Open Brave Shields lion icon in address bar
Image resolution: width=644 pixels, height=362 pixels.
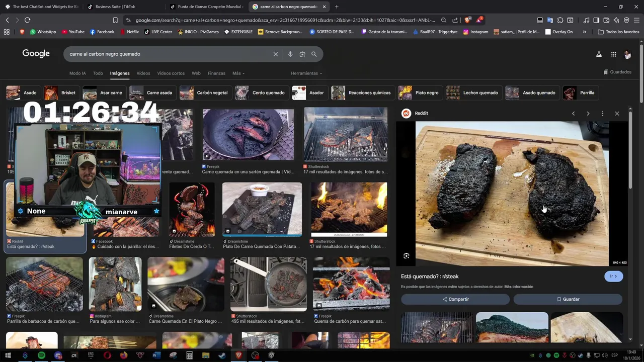(x=467, y=20)
